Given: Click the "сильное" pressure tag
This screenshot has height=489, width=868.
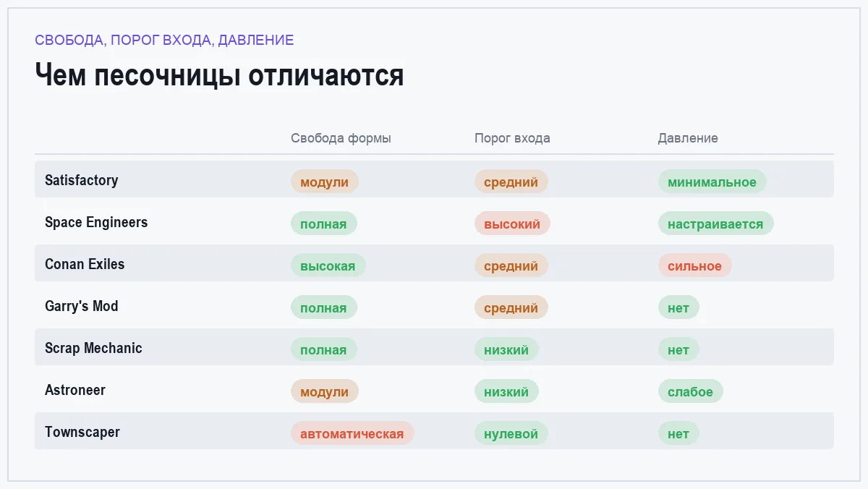Looking at the screenshot, I should pos(694,265).
